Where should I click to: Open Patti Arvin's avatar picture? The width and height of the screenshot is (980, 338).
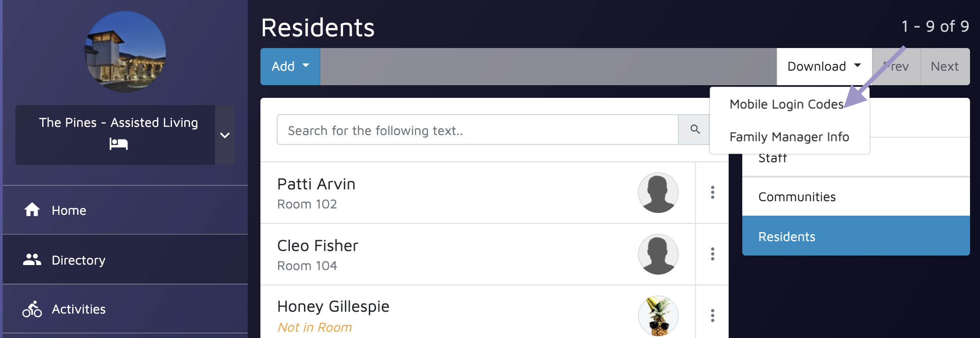tap(658, 193)
